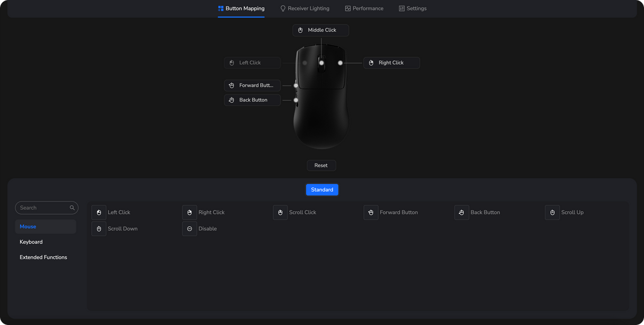Select the Right Click mapping on the mouse diagram
Image resolution: width=644 pixels, height=325 pixels.
(x=391, y=63)
